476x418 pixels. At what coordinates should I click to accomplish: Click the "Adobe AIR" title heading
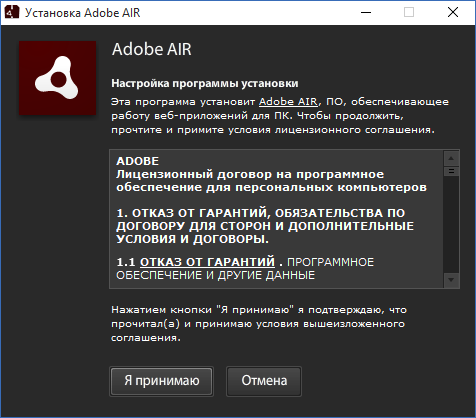tap(152, 49)
